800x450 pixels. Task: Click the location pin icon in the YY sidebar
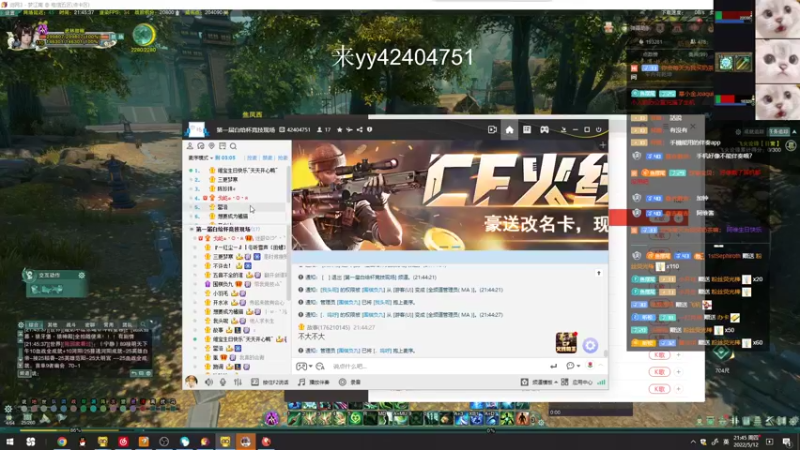[211, 146]
